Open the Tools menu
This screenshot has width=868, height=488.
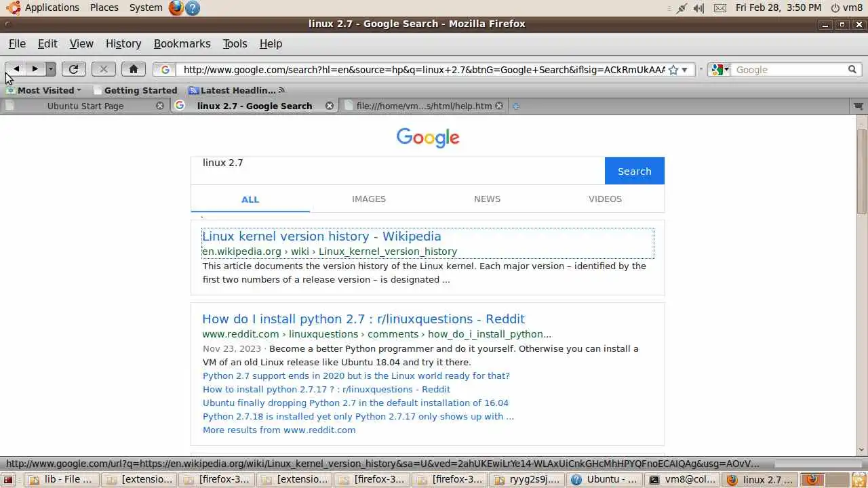[235, 43]
